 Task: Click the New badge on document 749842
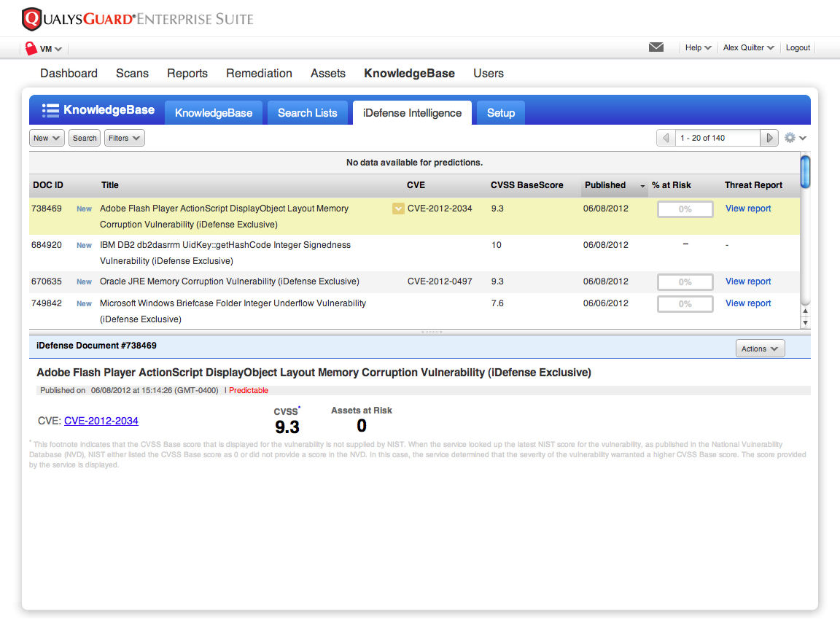coord(84,304)
